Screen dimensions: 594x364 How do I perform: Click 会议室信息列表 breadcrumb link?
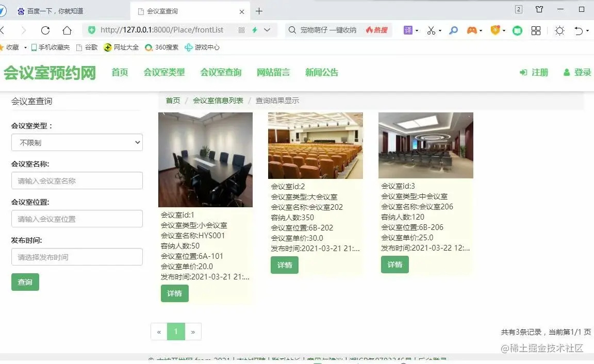(x=218, y=101)
